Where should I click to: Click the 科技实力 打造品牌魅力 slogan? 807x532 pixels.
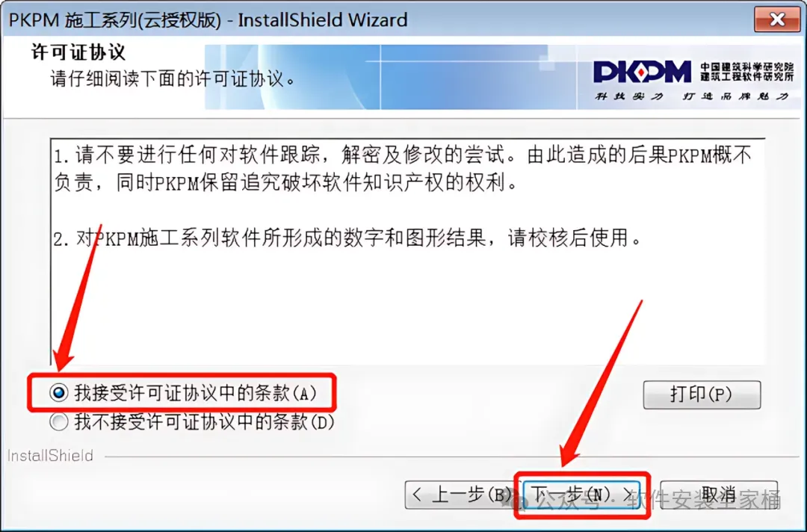point(692,96)
